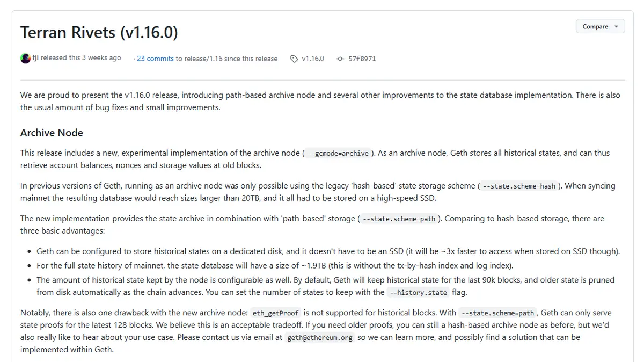Click the geth@ethereum.org email address
The width and height of the screenshot is (644, 362).
pos(320,338)
